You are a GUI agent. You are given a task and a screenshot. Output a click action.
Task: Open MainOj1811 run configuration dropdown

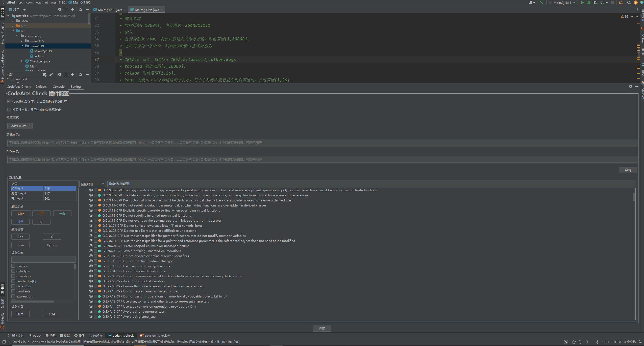click(562, 3)
